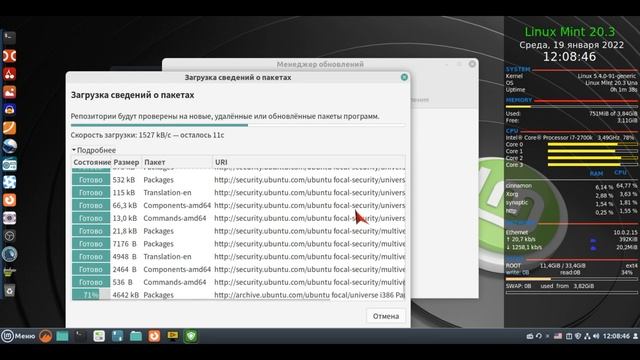Open the terminal icon in the left dock
This screenshot has height=360, width=640.
pyautogui.click(x=9, y=38)
